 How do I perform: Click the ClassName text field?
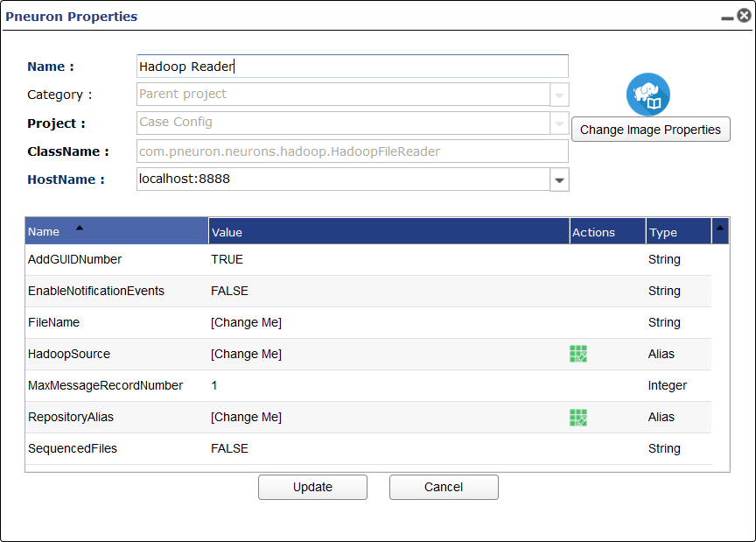pyautogui.click(x=353, y=151)
